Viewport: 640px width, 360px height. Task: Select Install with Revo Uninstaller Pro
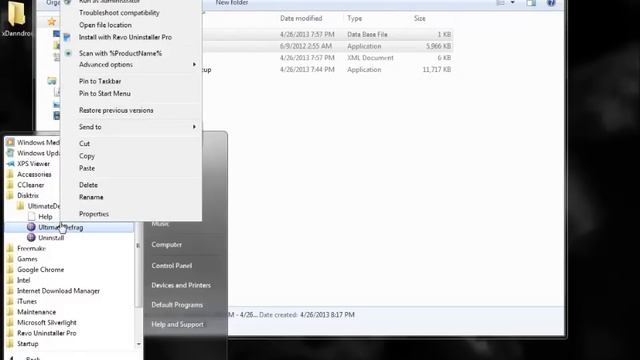pyautogui.click(x=125, y=37)
